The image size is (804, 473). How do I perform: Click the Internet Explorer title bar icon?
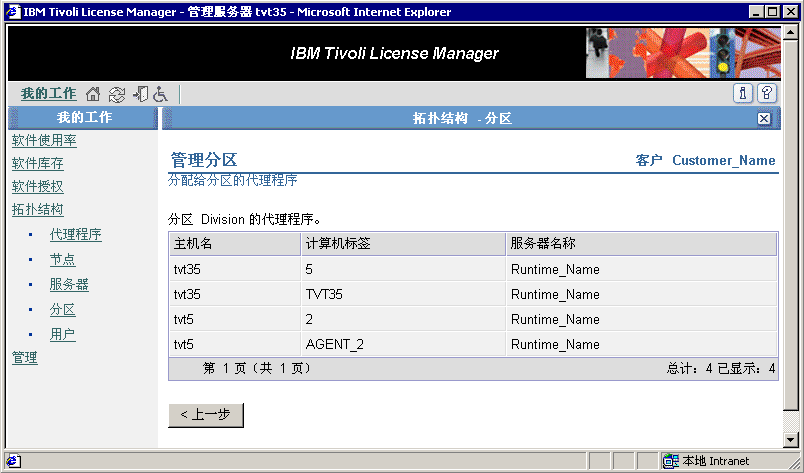point(13,11)
